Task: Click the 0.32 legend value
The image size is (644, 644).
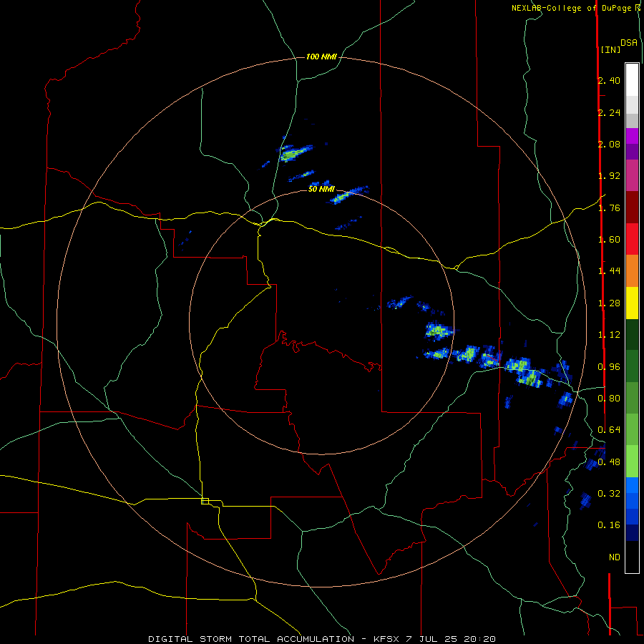Action: point(609,494)
